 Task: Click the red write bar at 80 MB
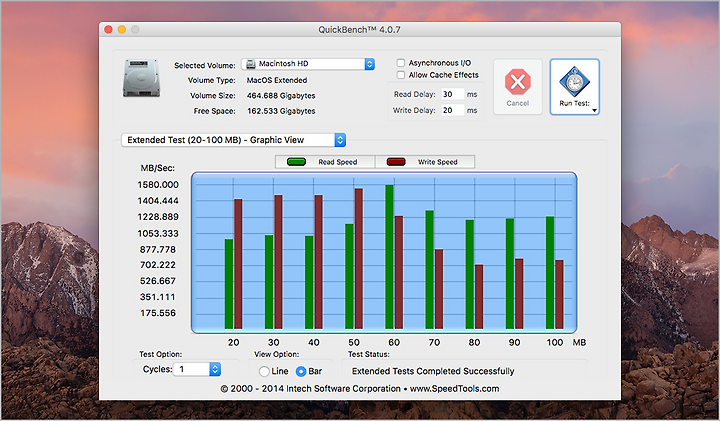click(x=479, y=297)
